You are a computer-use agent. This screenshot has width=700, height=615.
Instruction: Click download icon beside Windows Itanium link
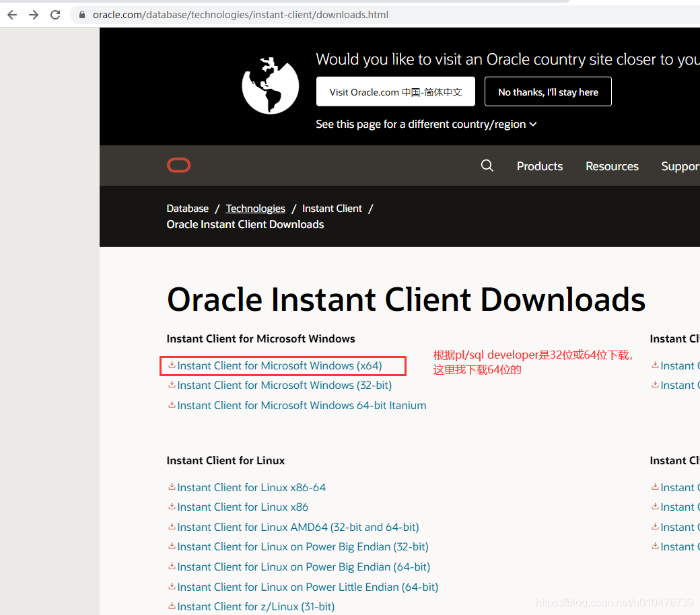click(x=172, y=405)
